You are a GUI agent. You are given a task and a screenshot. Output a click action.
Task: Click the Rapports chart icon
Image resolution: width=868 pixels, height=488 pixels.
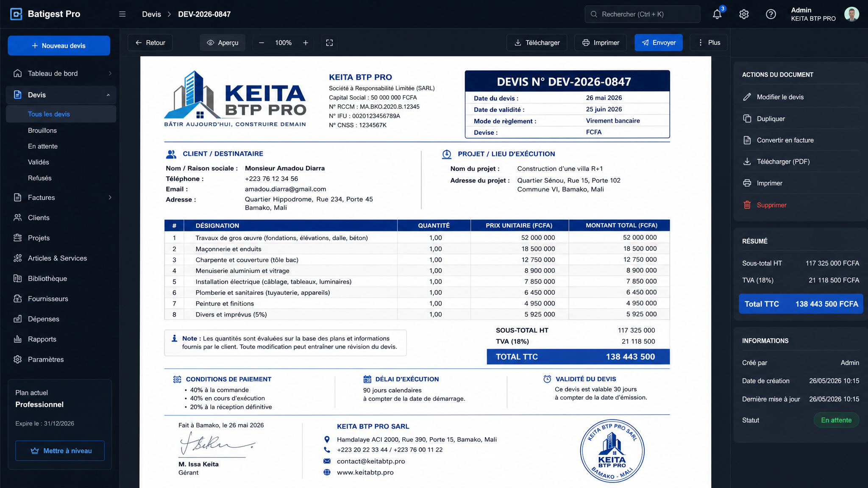(x=17, y=339)
